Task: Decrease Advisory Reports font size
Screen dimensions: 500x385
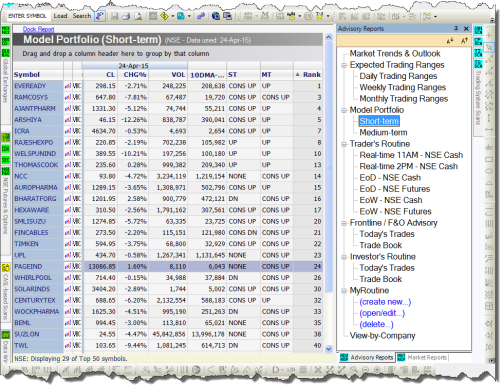Action: click(450, 41)
